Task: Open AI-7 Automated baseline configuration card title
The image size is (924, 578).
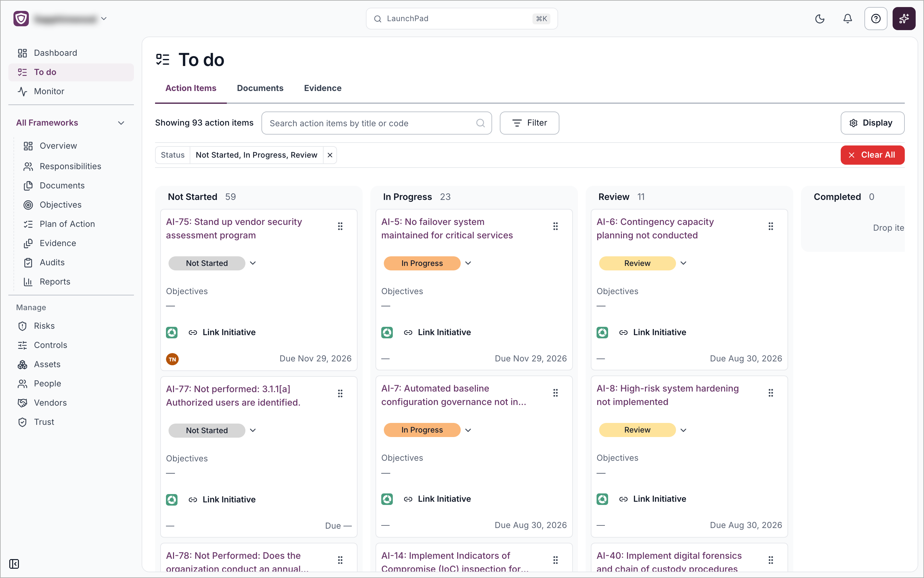Action: pyautogui.click(x=454, y=395)
